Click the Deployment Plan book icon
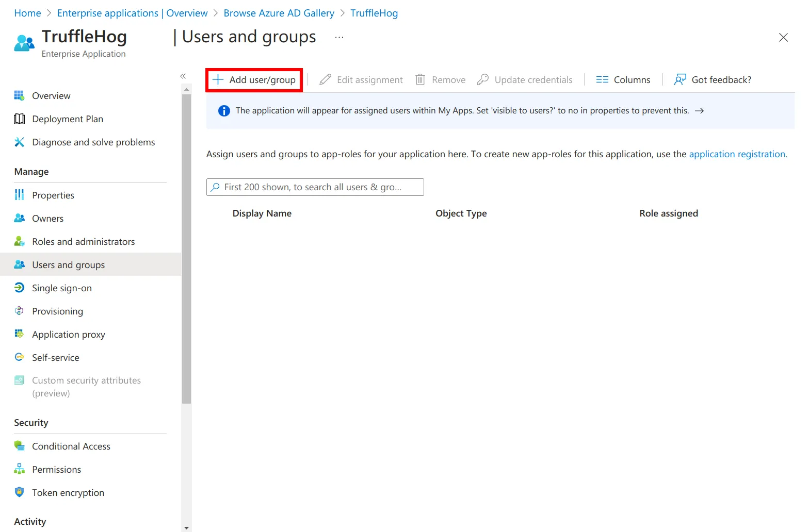This screenshot has height=532, width=808. coord(19,119)
